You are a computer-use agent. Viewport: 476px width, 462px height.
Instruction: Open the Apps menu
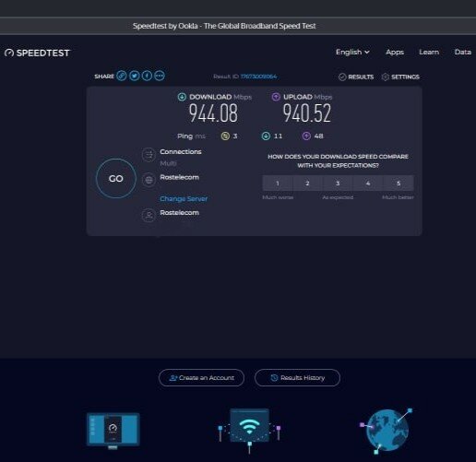click(x=395, y=53)
